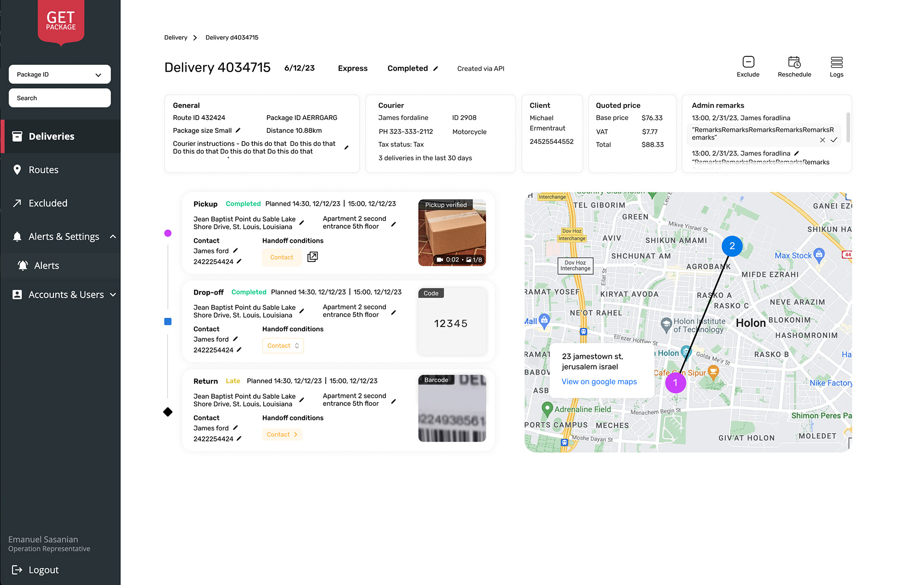Viewport: 924px width, 585px height.
Task: Open the Reschedule calendar icon
Action: click(x=794, y=62)
